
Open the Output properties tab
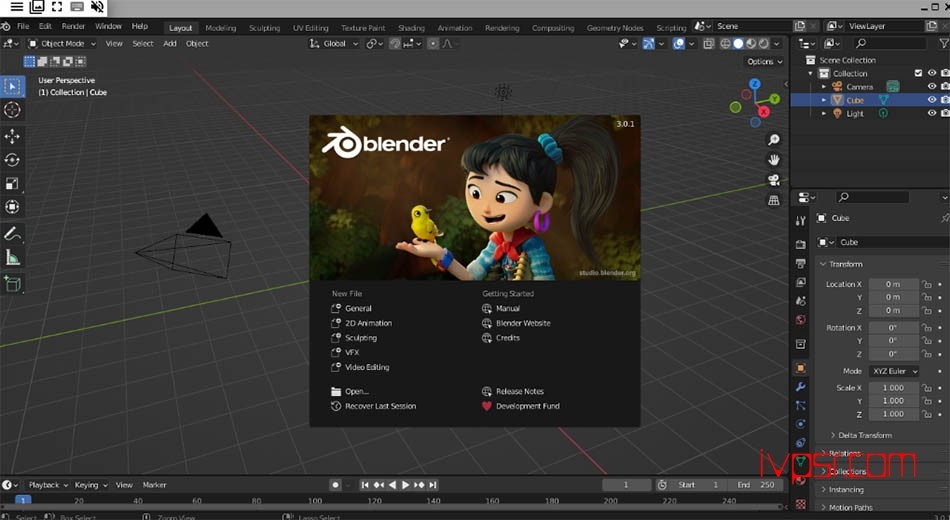pyautogui.click(x=800, y=264)
